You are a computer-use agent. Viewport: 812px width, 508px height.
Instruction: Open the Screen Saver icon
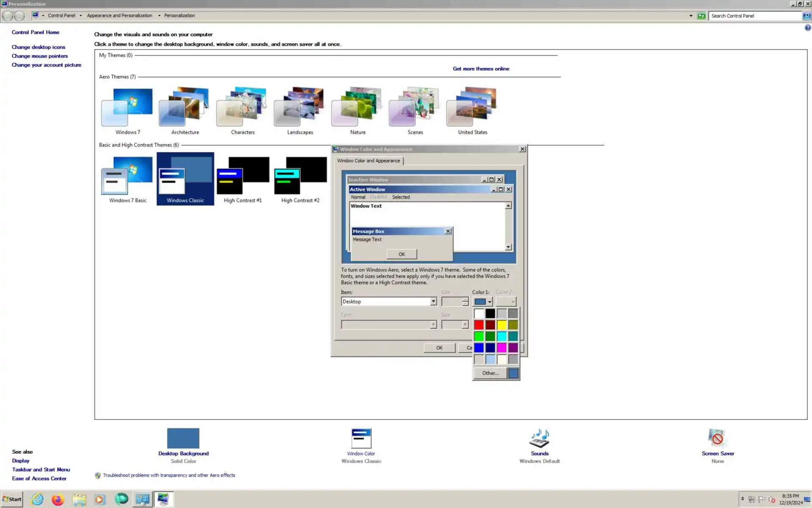(x=717, y=439)
